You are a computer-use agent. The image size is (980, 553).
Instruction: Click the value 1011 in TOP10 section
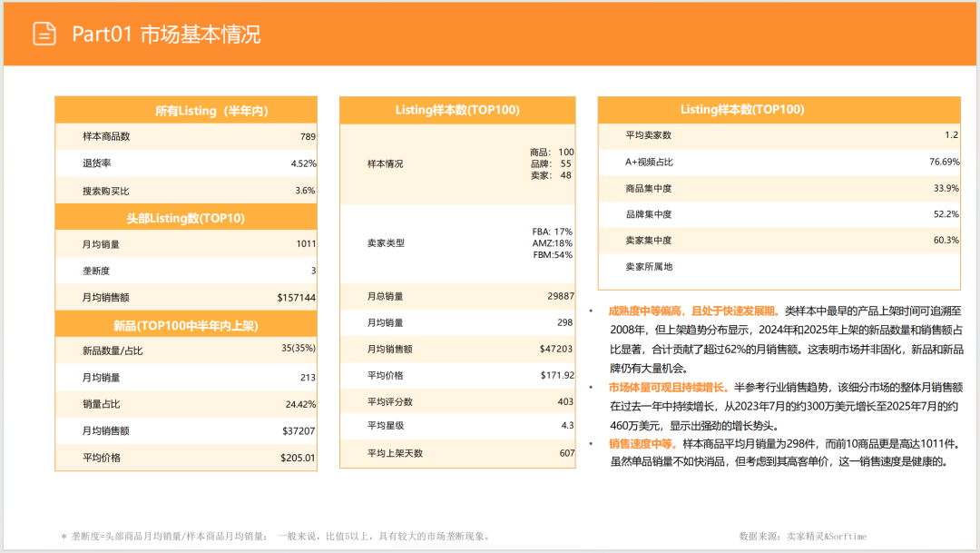(x=306, y=244)
